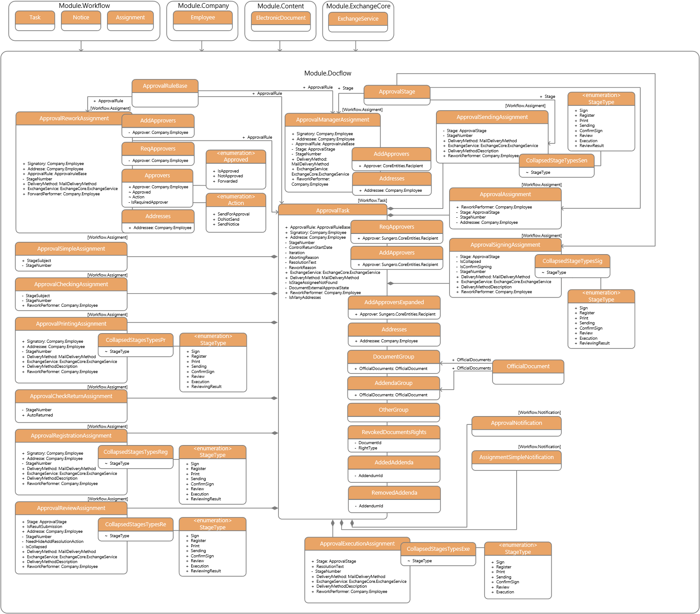This screenshot has width=700, height=614.
Task: Select the ApprovalStage class header
Action: coord(396,92)
